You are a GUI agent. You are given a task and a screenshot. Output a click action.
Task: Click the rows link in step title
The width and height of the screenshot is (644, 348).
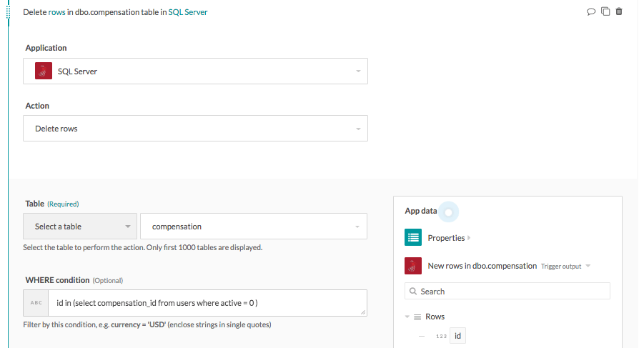click(56, 12)
